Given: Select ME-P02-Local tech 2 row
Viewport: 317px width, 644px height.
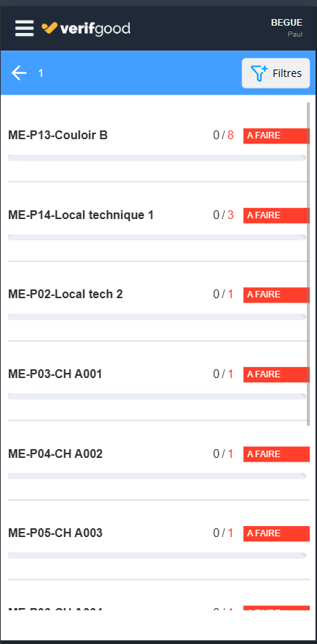Looking at the screenshot, I should [158, 301].
